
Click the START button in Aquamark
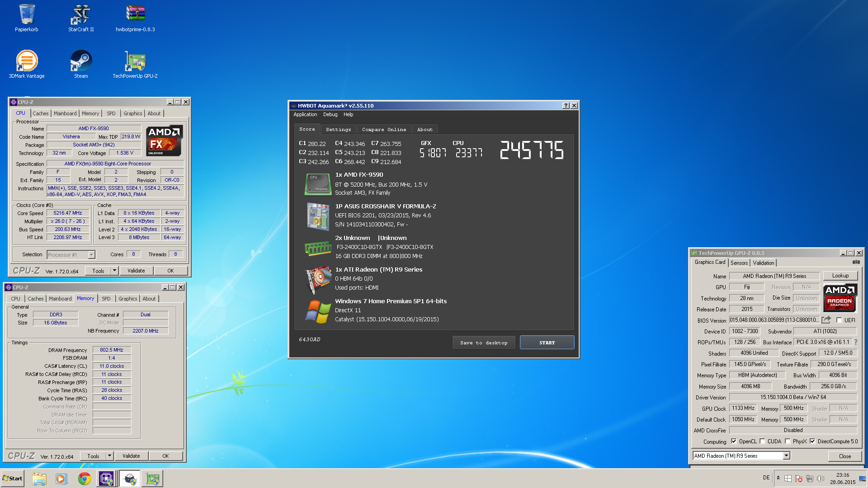pos(547,343)
